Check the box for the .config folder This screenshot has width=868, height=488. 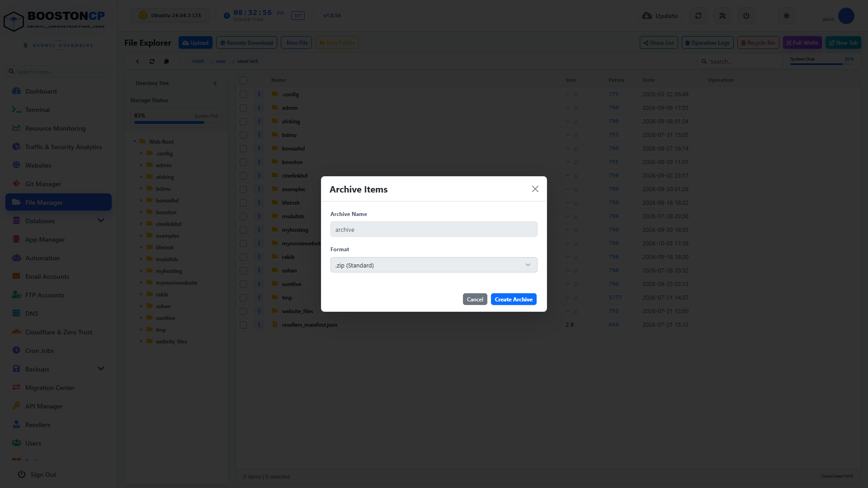pyautogui.click(x=243, y=94)
